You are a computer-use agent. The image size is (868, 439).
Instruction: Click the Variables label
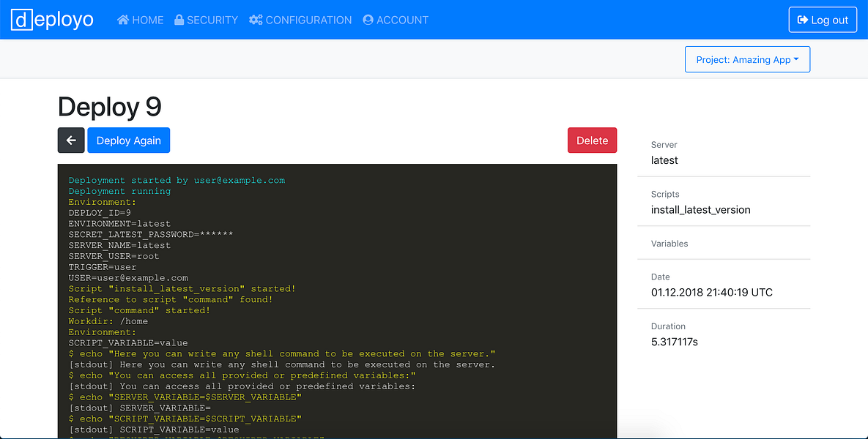pyautogui.click(x=669, y=243)
